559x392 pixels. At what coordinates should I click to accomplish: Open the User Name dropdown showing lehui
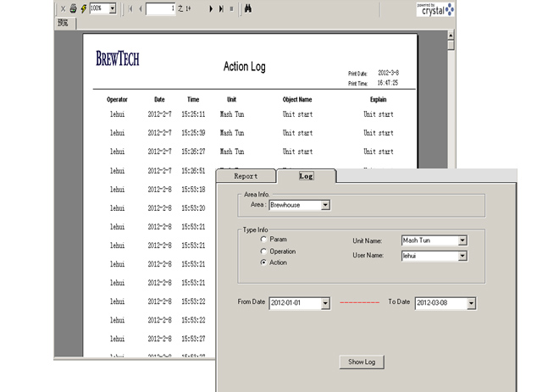(462, 256)
